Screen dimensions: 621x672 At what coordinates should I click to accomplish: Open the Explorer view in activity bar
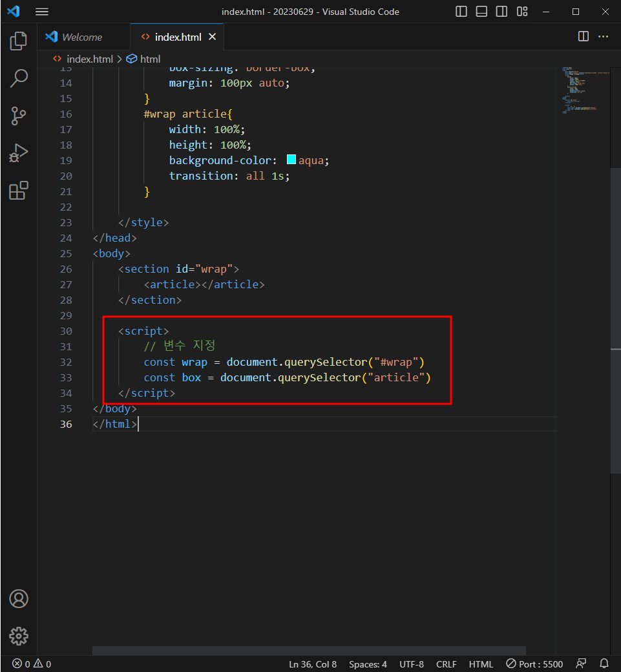coord(19,41)
